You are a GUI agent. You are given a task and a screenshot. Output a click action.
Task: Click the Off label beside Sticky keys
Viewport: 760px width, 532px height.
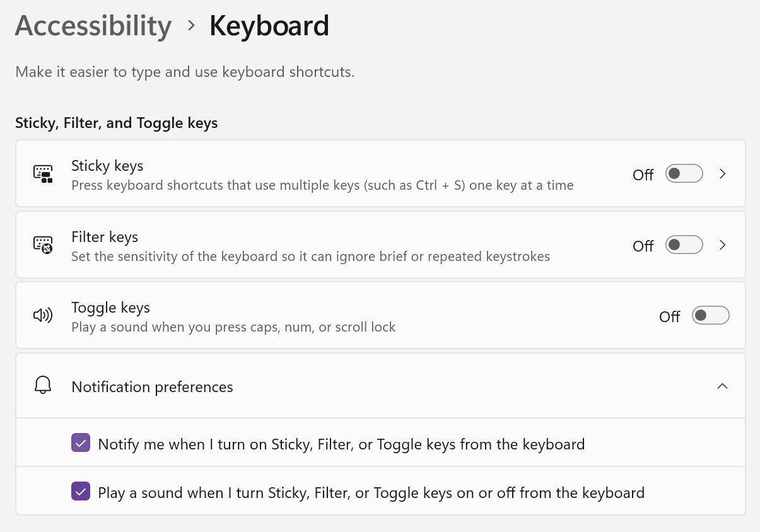click(x=643, y=175)
